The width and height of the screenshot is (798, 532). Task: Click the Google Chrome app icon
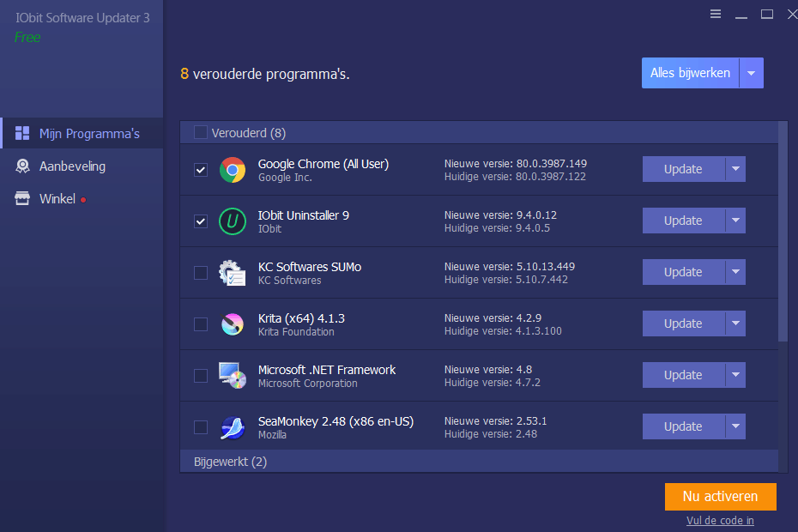pyautogui.click(x=232, y=170)
